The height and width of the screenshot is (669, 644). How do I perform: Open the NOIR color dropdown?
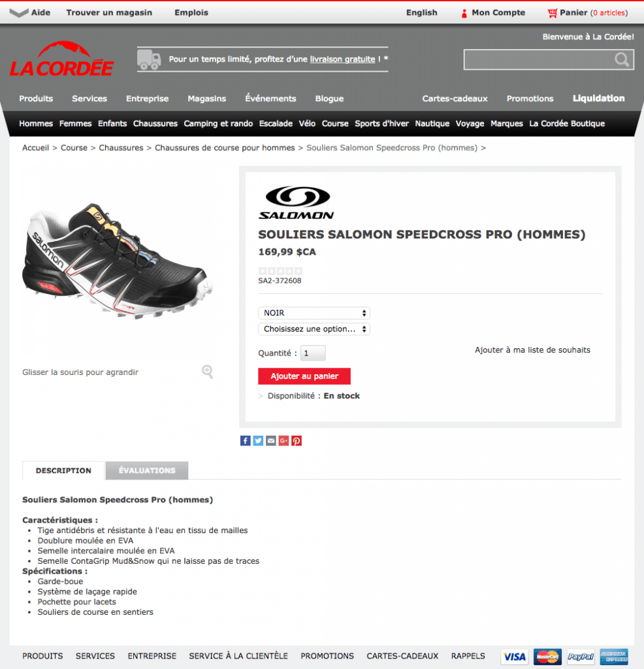pos(314,313)
